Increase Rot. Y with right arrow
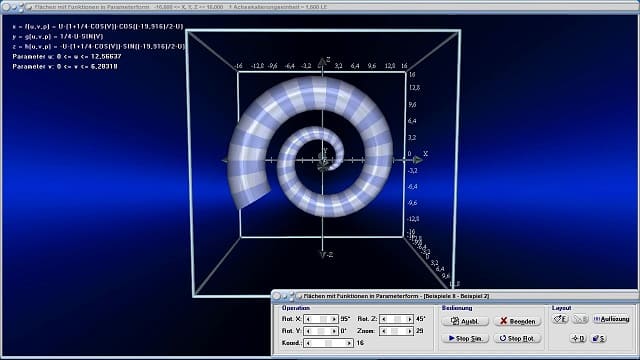Image resolution: width=640 pixels, height=360 pixels. [x=334, y=331]
